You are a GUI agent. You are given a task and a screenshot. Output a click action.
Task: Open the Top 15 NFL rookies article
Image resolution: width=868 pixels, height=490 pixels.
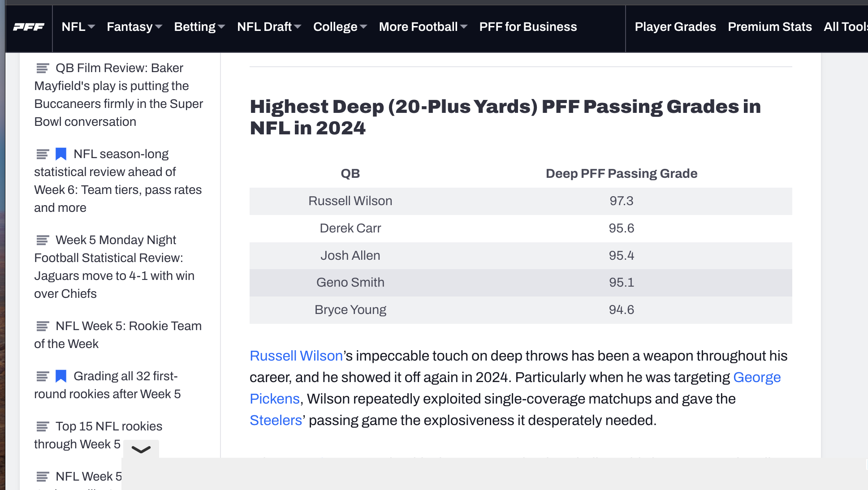109,426
